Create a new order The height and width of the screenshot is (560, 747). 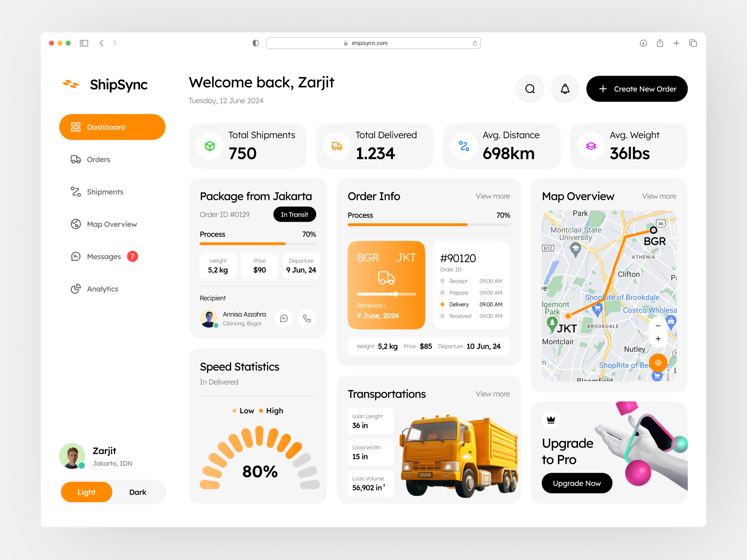pos(637,89)
